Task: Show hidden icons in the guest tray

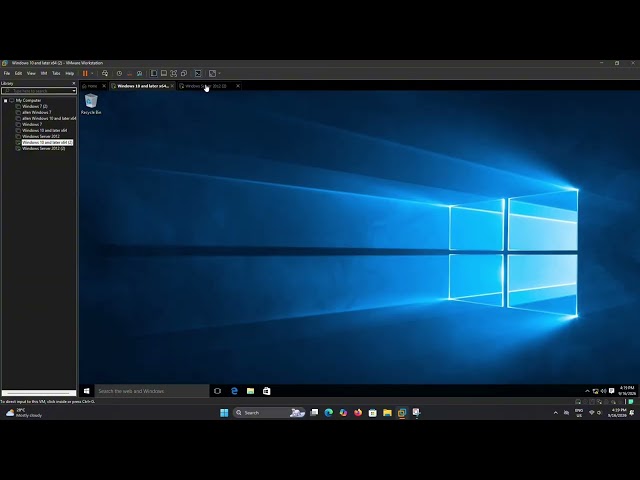Action: (x=587, y=391)
